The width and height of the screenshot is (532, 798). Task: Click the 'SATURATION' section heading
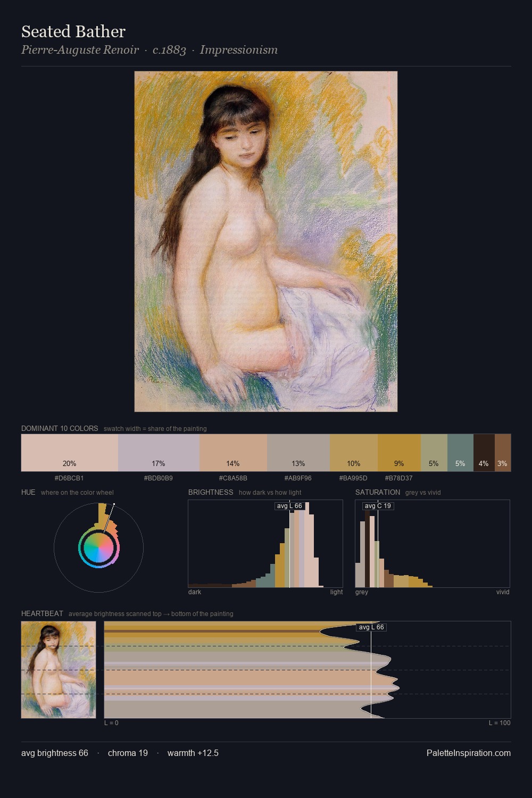(x=378, y=492)
